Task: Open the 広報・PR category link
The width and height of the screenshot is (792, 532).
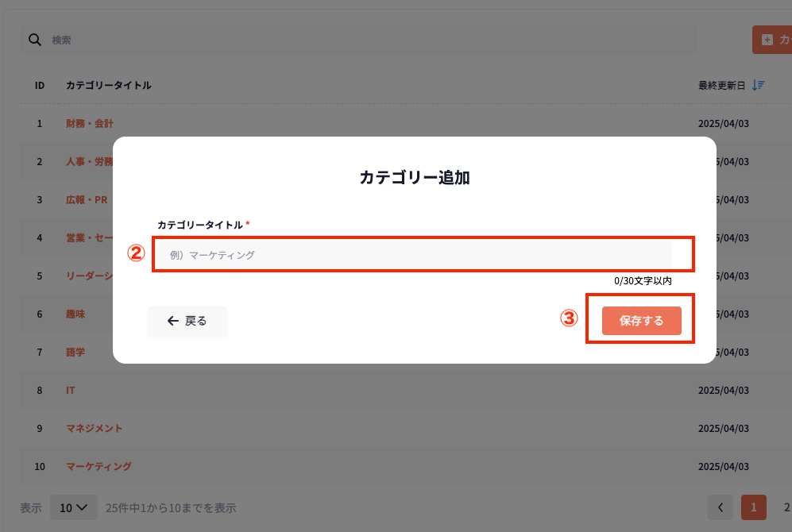Action: [87, 200]
